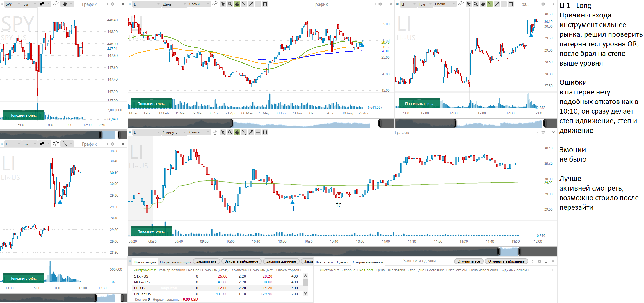Select hand pan tool in SPY chart
This screenshot has width=644, height=303.
click(65, 4)
